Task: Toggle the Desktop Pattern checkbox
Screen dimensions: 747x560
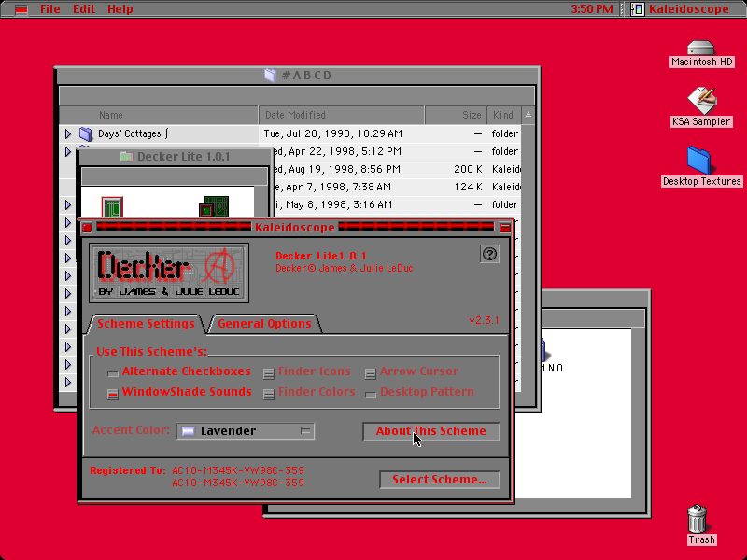Action: coord(370,394)
